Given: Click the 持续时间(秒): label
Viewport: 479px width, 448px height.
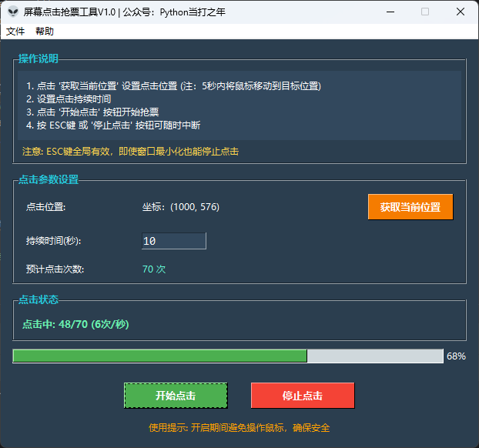Looking at the screenshot, I should [53, 241].
